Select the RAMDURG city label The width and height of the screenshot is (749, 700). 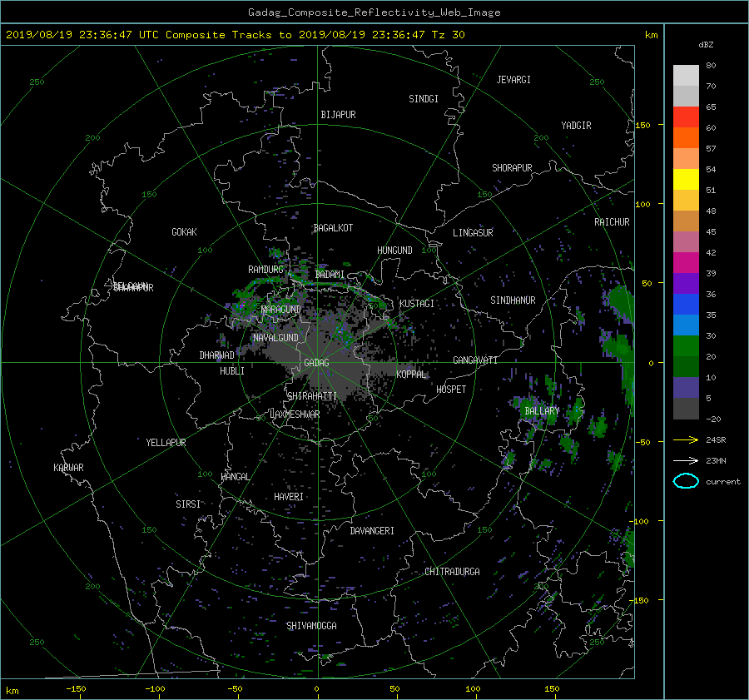(x=265, y=270)
